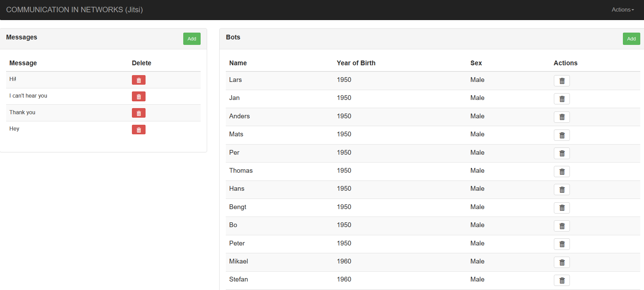Delete the bot named Stefan

(561, 280)
